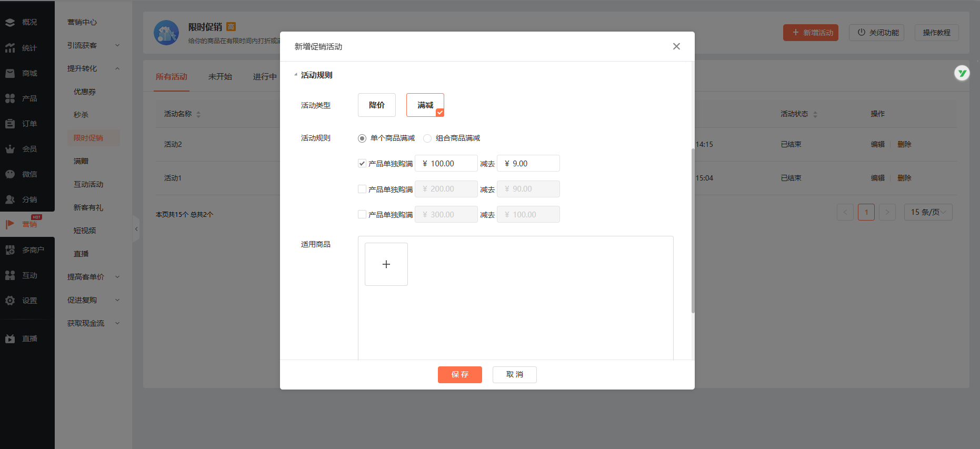Uncheck the first 产品单独购满 checkbox
980x449 pixels.
pyautogui.click(x=362, y=163)
